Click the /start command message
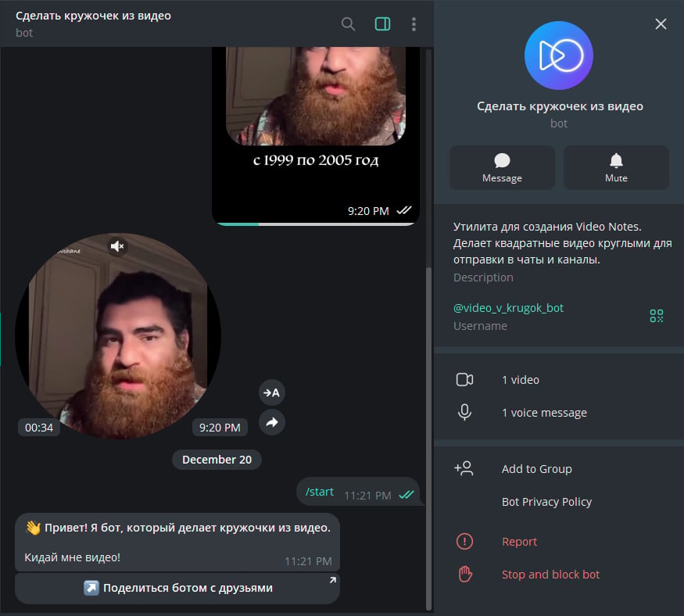684x616 pixels. click(358, 492)
